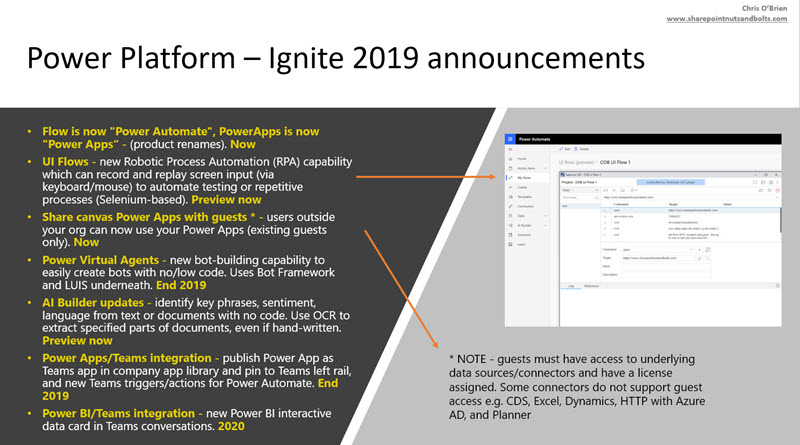Screen dimensions: 800x445
Task: Click the Delete button above breadcrumb
Action: 582,149
